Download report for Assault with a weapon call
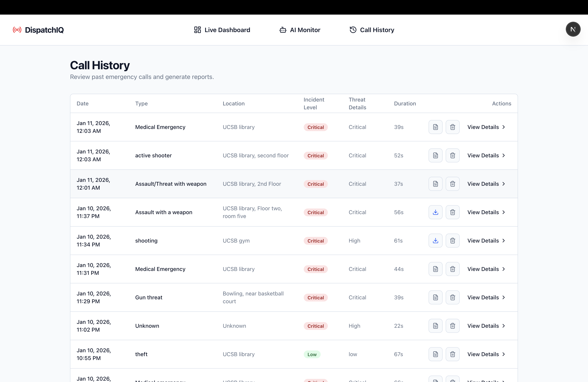Viewport: 588px width, 382px height. [x=435, y=212]
